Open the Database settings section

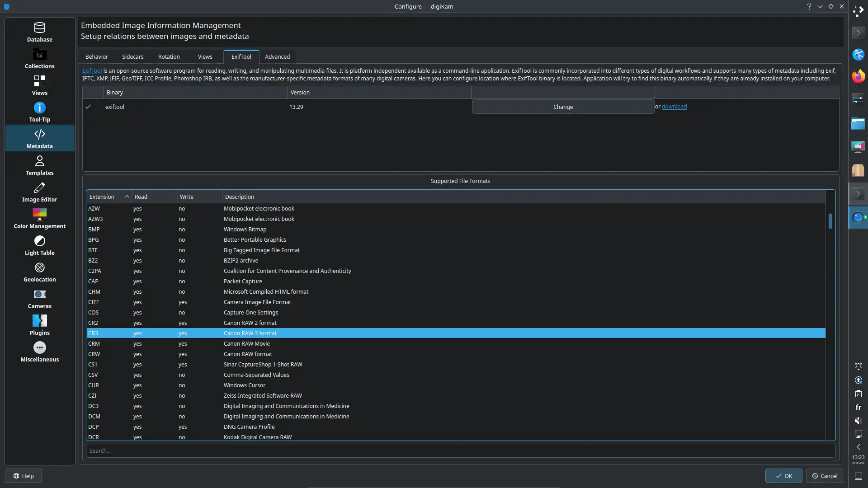(39, 32)
